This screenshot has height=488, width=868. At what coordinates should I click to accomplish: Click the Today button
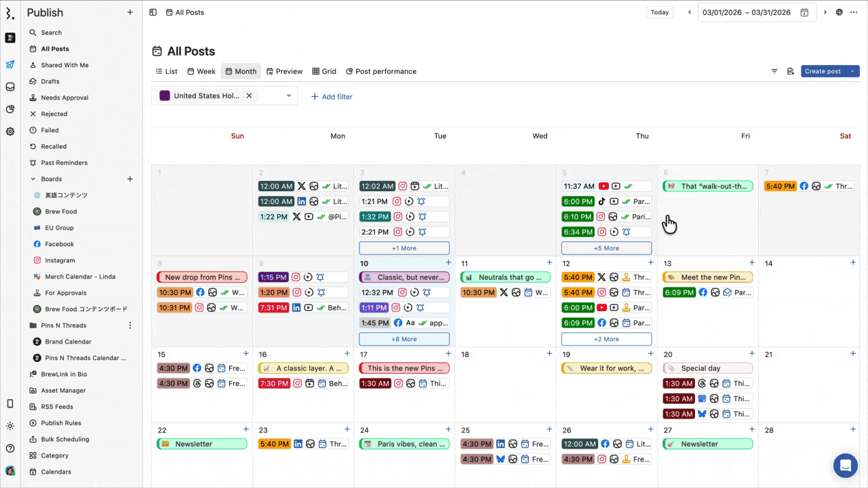click(x=660, y=12)
